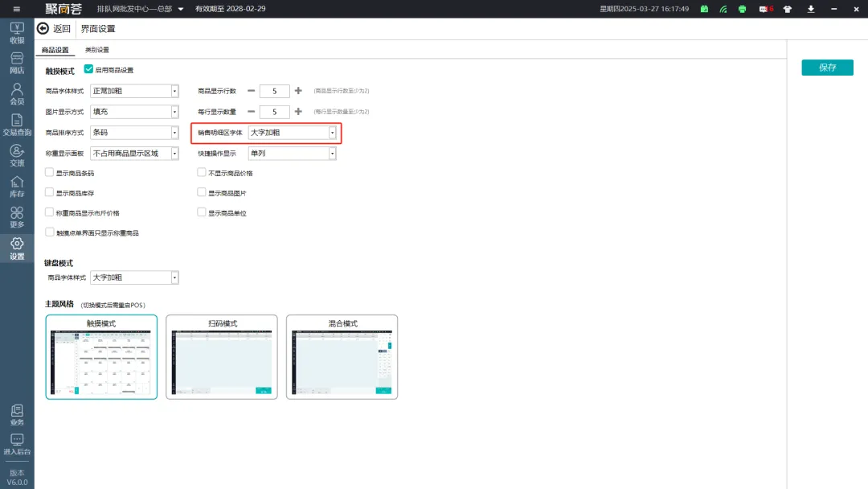Open the 收银 cashier sidebar icon

coord(17,32)
